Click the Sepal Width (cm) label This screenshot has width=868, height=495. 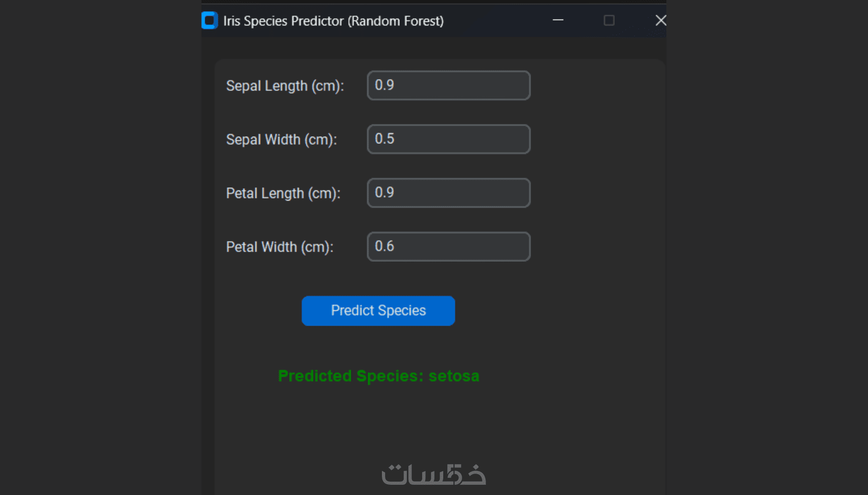click(281, 139)
